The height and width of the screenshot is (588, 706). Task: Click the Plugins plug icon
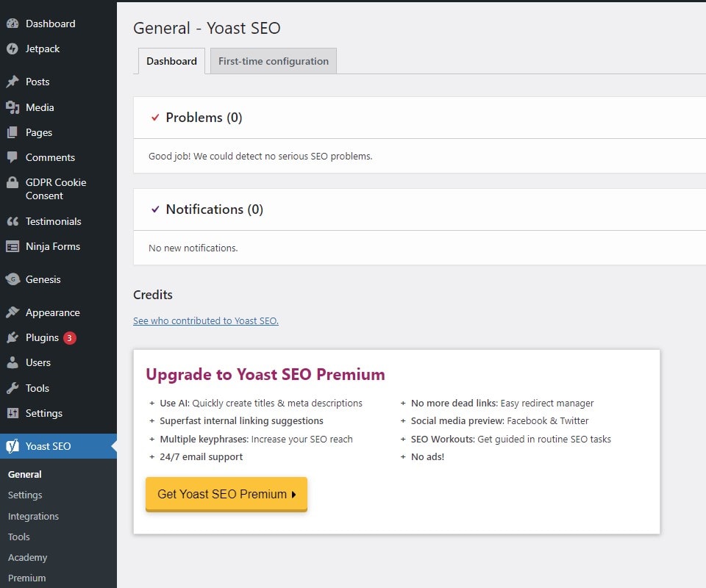coord(13,337)
